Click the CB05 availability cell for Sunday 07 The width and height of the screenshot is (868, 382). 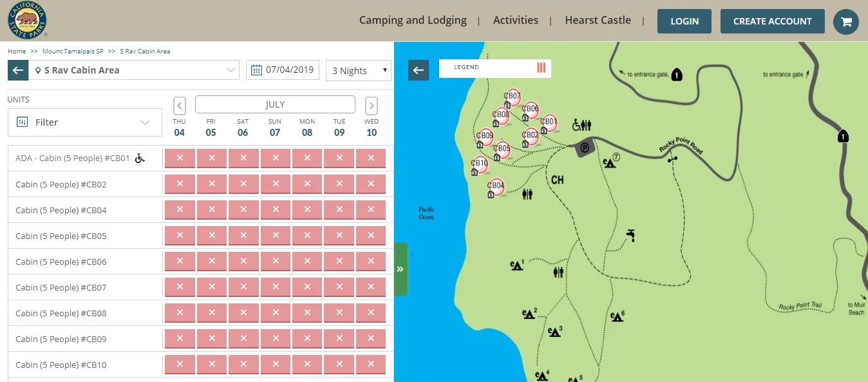tap(276, 236)
